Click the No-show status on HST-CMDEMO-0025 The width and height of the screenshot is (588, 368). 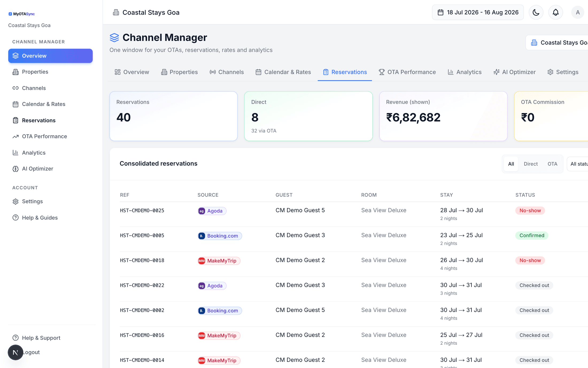pos(530,211)
